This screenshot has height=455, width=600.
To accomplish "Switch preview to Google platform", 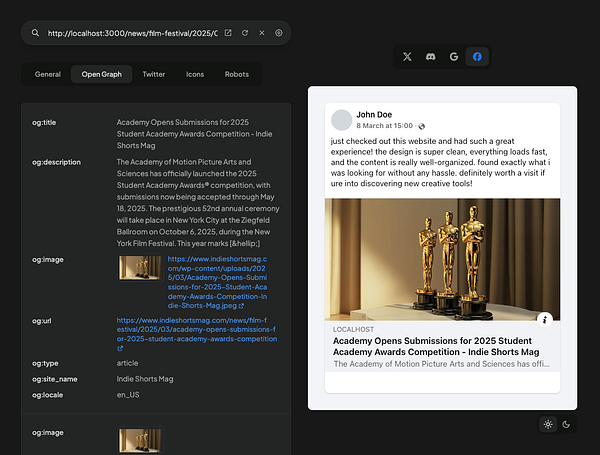I will [454, 57].
